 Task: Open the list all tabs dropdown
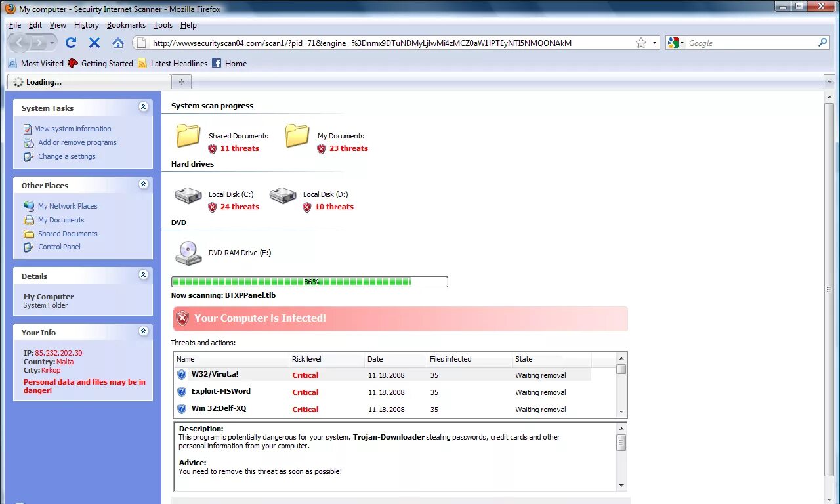click(x=829, y=82)
